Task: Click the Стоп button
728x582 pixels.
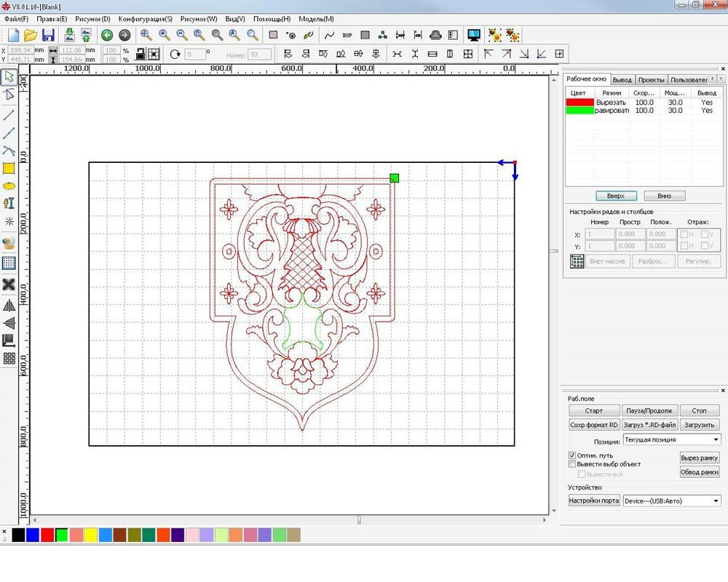Action: [x=699, y=411]
